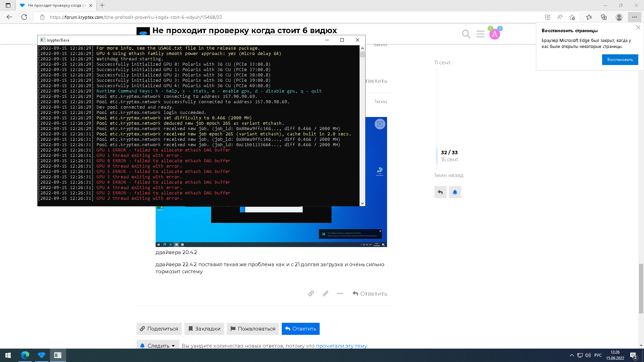Click the blue Ответить topic button
This screenshot has width=644, height=362.
(x=301, y=329)
